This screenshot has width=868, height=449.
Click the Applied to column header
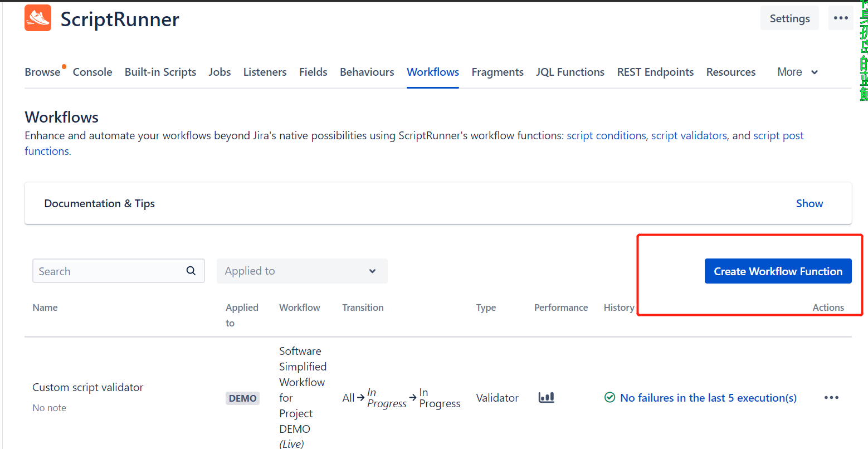click(242, 315)
